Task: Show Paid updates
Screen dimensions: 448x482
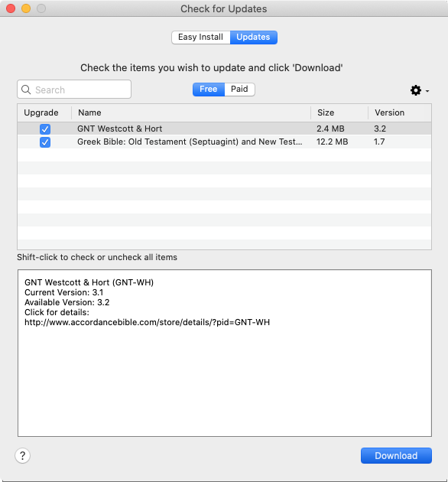Action: point(239,90)
